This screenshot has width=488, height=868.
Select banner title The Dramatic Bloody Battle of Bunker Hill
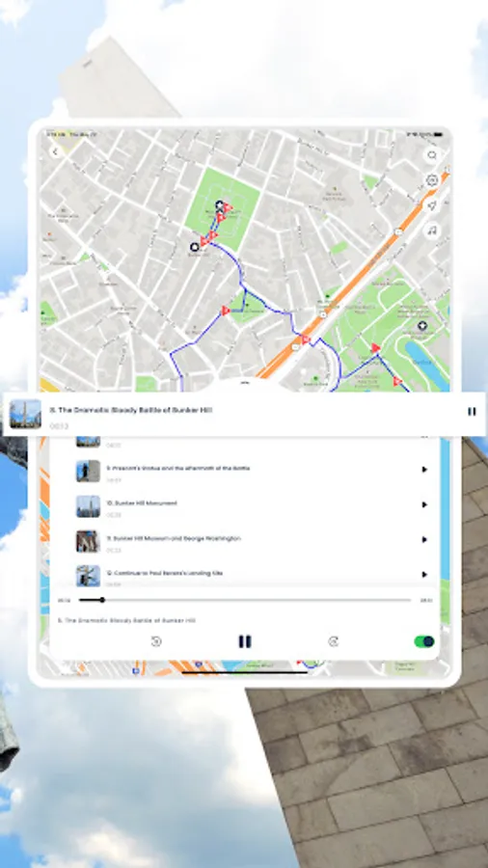click(130, 410)
